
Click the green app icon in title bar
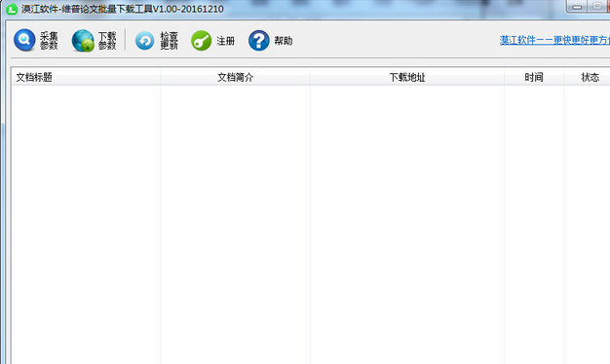click(x=12, y=9)
